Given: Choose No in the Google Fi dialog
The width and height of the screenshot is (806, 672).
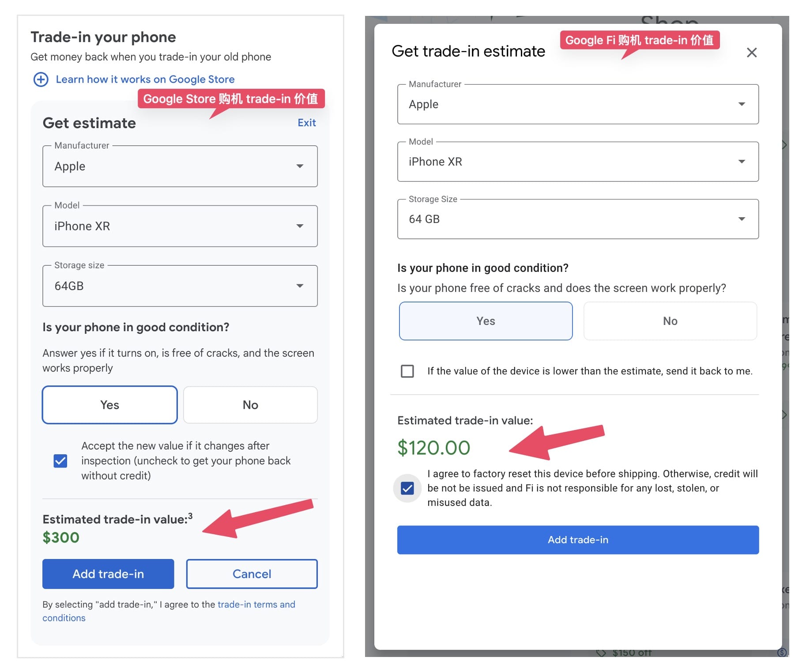Looking at the screenshot, I should click(x=670, y=321).
